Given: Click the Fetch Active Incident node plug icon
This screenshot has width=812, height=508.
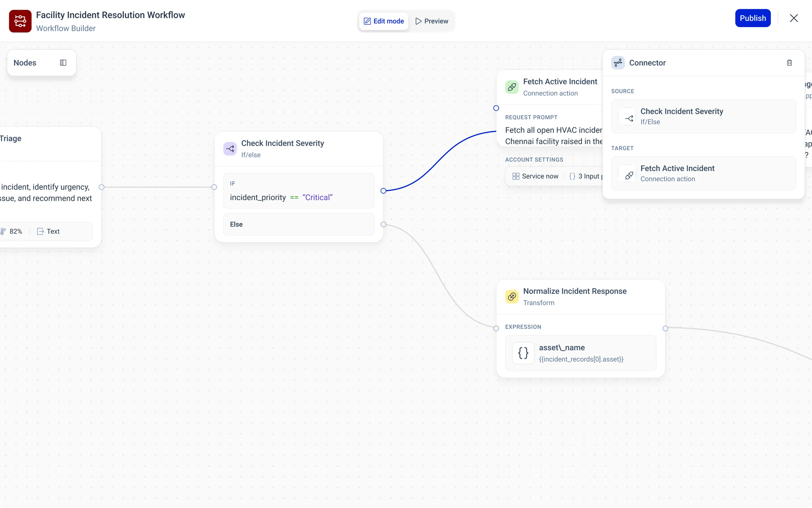Looking at the screenshot, I should click(512, 87).
